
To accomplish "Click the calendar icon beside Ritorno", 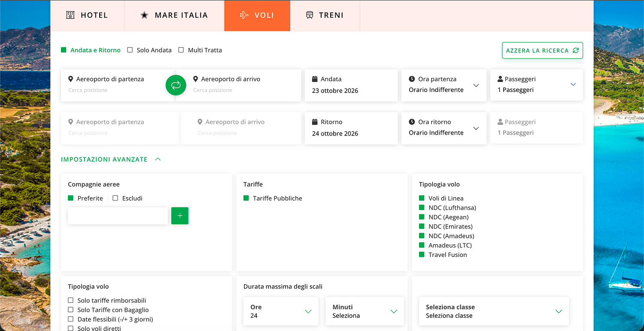I will [x=315, y=122].
